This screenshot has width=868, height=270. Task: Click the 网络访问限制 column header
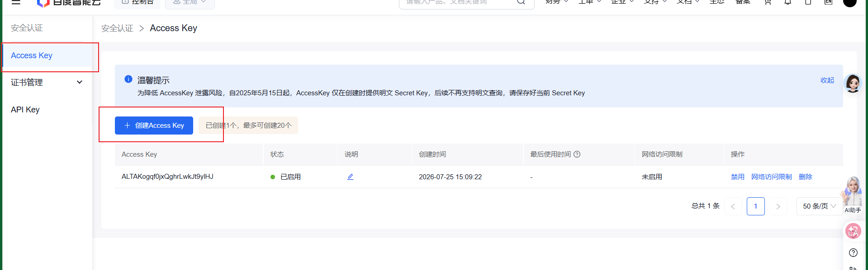click(x=662, y=154)
